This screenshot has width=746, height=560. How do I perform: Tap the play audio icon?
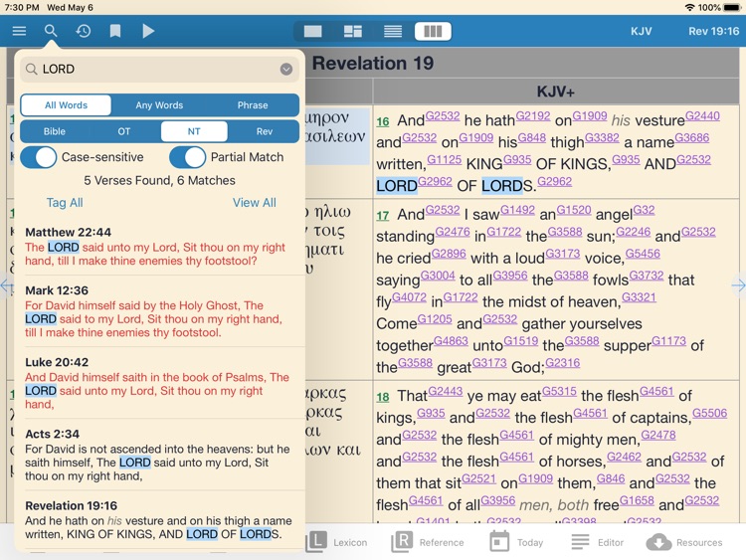coord(148,32)
